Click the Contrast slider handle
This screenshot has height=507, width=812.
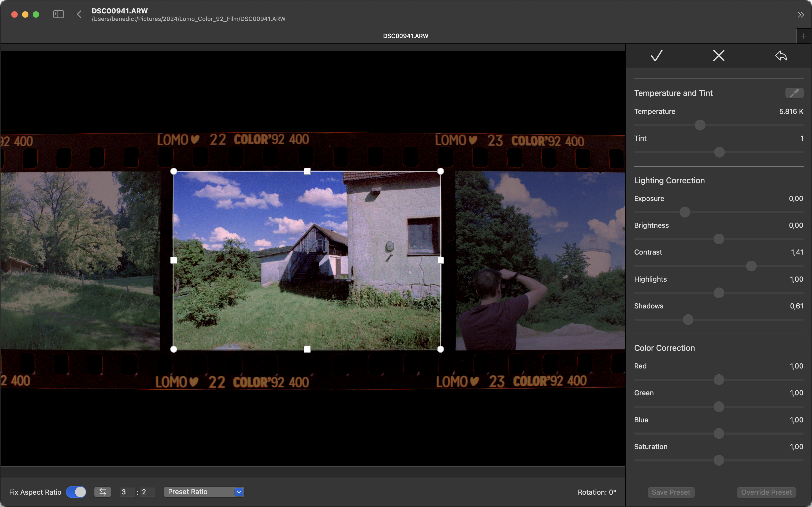[751, 266]
